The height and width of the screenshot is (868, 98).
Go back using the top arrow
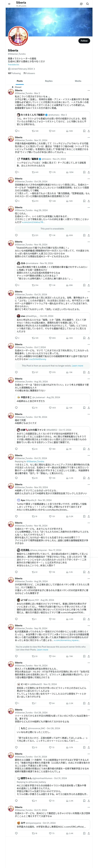point(9,4)
